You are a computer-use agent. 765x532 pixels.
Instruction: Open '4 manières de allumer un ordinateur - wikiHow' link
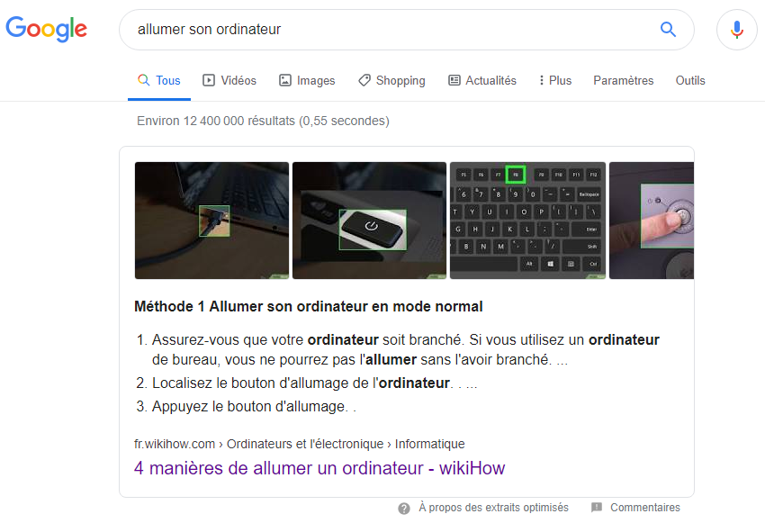tap(319, 468)
